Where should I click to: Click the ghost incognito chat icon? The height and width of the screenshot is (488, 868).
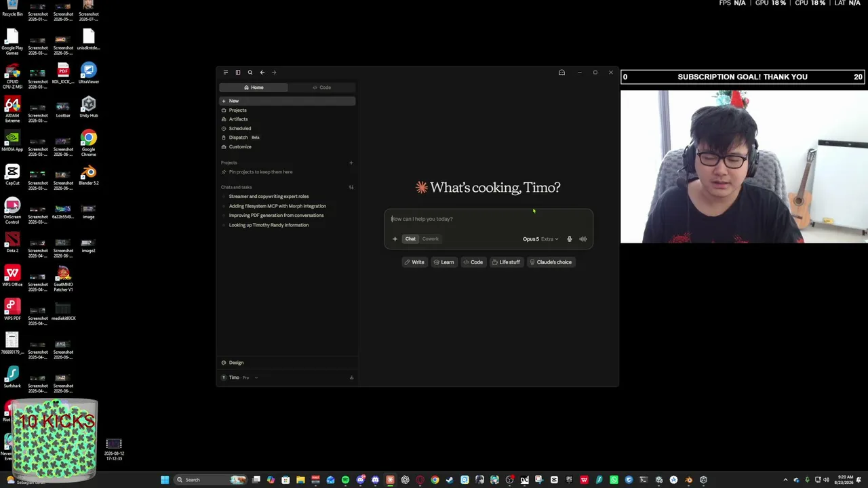point(561,73)
